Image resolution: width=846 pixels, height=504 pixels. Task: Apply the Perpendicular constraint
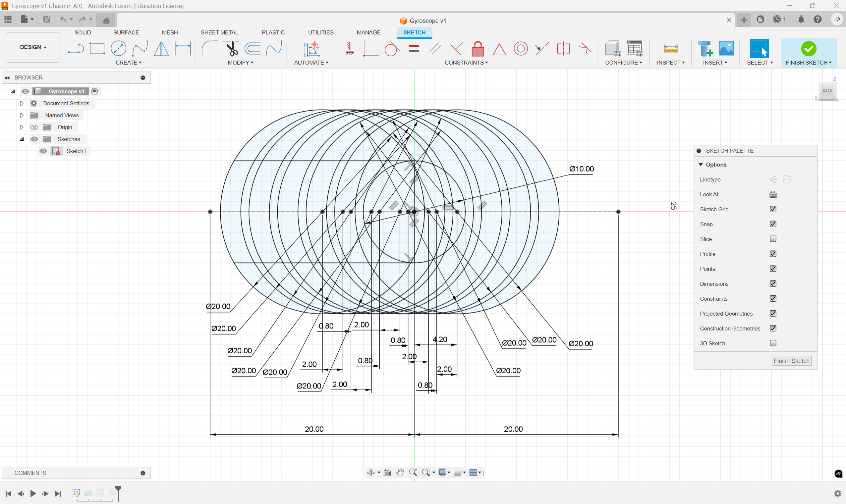click(456, 49)
